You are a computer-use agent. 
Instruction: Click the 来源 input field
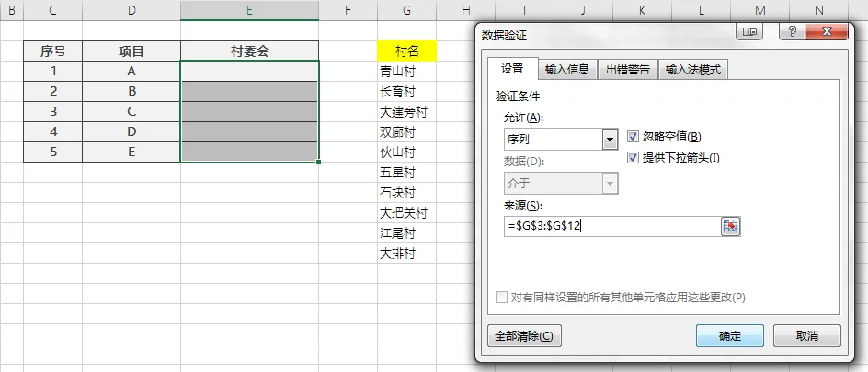pyautogui.click(x=611, y=226)
